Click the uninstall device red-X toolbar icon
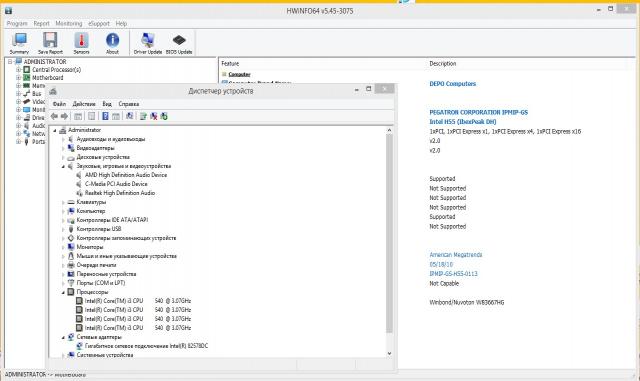 tap(153, 116)
